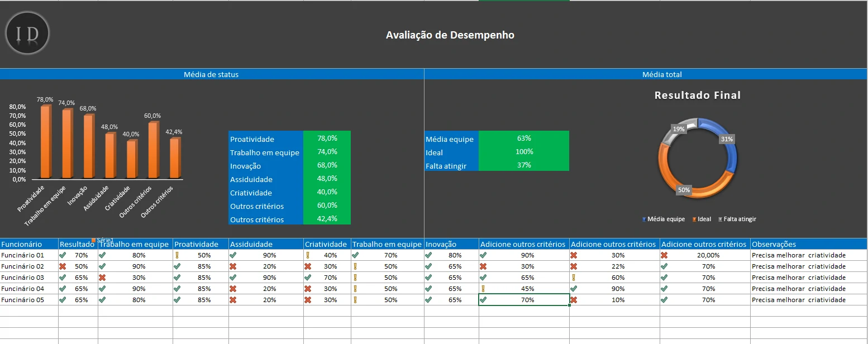The image size is (868, 344).
Task: Click the green check in Funcinário 03 Criatividade column
Action: 309,277
